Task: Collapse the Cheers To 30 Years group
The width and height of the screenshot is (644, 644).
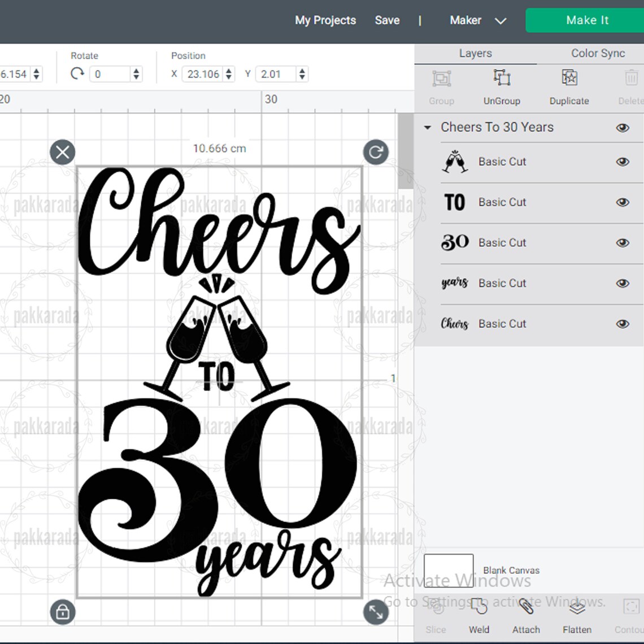Action: [427, 127]
